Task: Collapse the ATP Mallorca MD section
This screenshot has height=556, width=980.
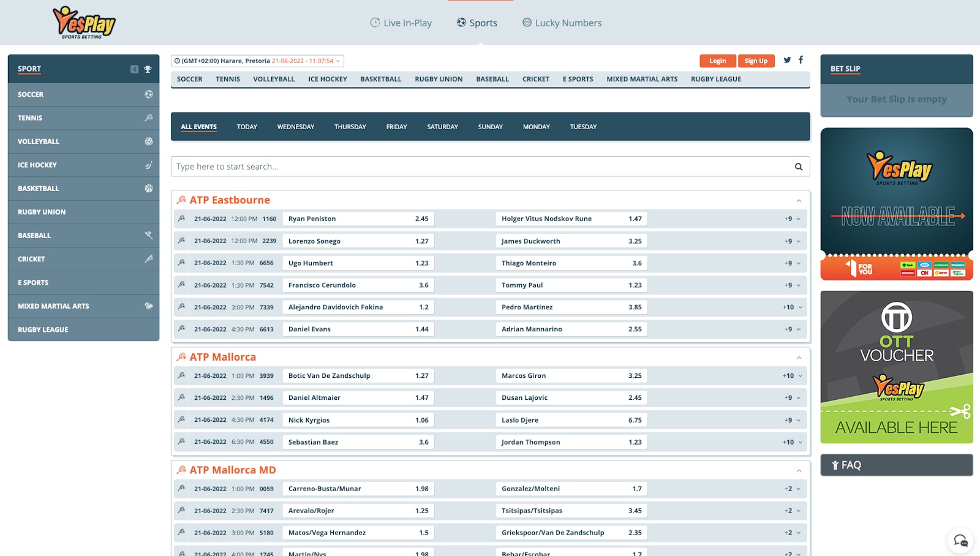Action: tap(799, 470)
